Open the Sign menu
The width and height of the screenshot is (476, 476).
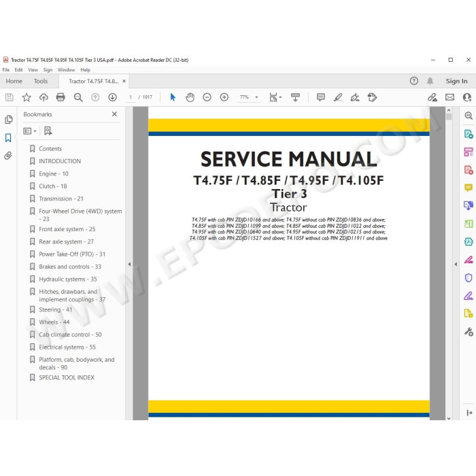(x=48, y=70)
